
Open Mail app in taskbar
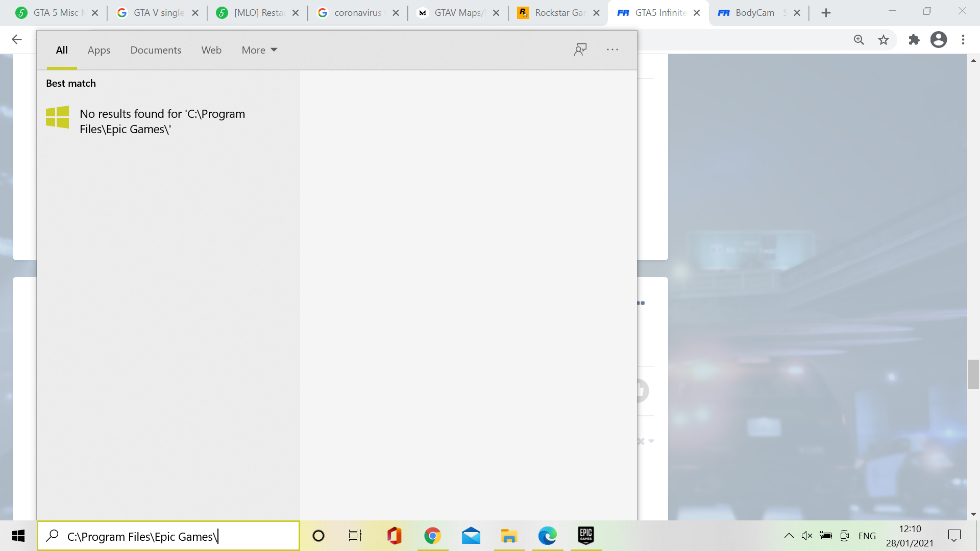(x=471, y=535)
